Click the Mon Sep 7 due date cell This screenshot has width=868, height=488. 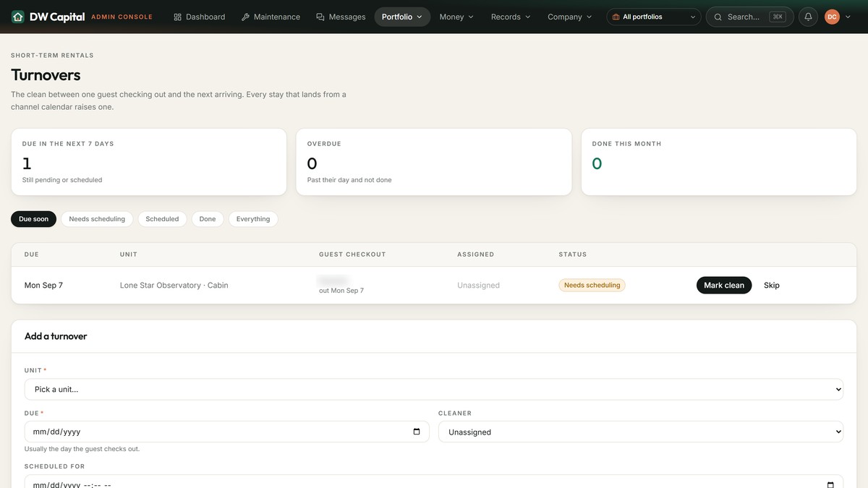pyautogui.click(x=43, y=285)
